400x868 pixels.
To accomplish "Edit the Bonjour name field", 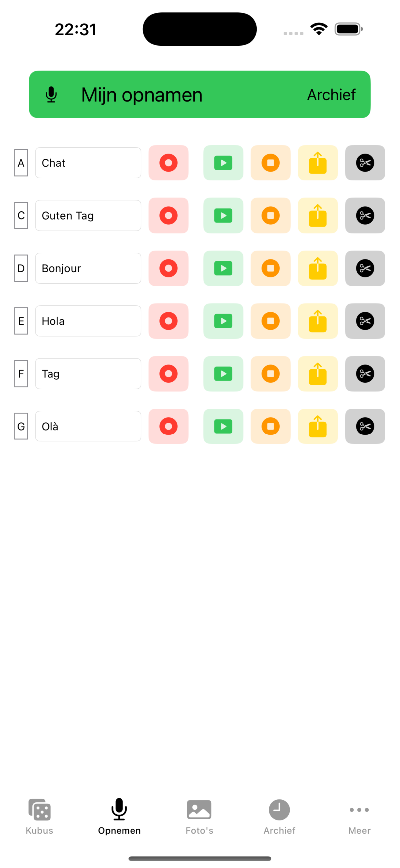I will tap(88, 268).
